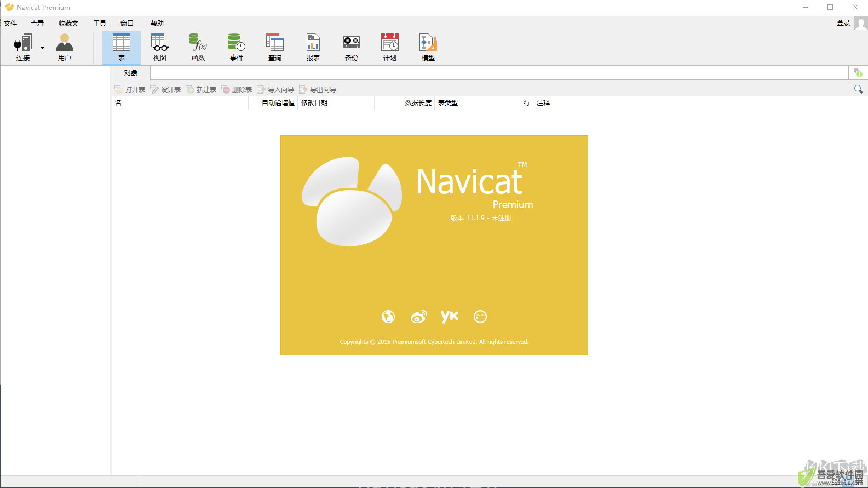Sort by the 注释 column header
868x488 pixels.
coord(572,103)
